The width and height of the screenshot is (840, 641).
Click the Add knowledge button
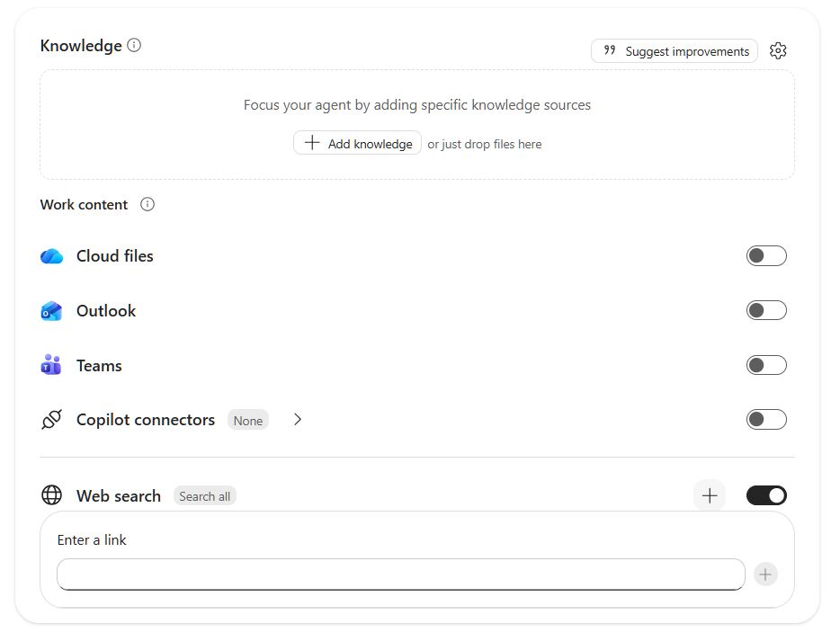[357, 143]
